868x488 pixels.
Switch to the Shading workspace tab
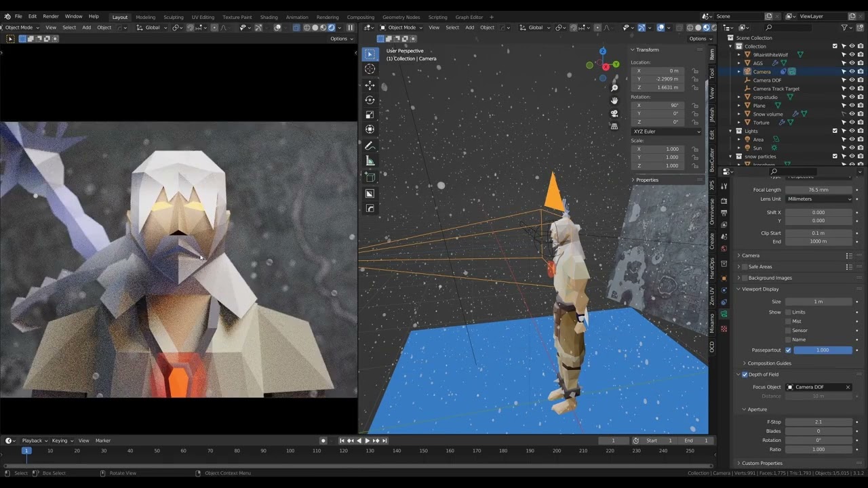point(269,17)
